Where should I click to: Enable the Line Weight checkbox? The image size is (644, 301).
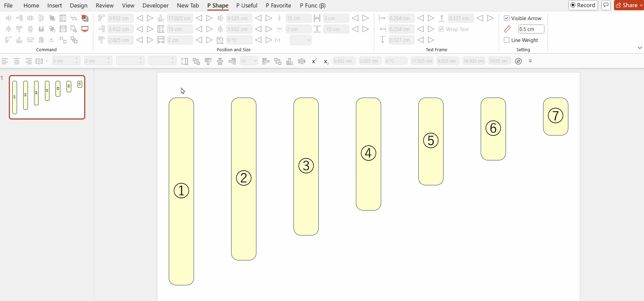[x=507, y=40]
